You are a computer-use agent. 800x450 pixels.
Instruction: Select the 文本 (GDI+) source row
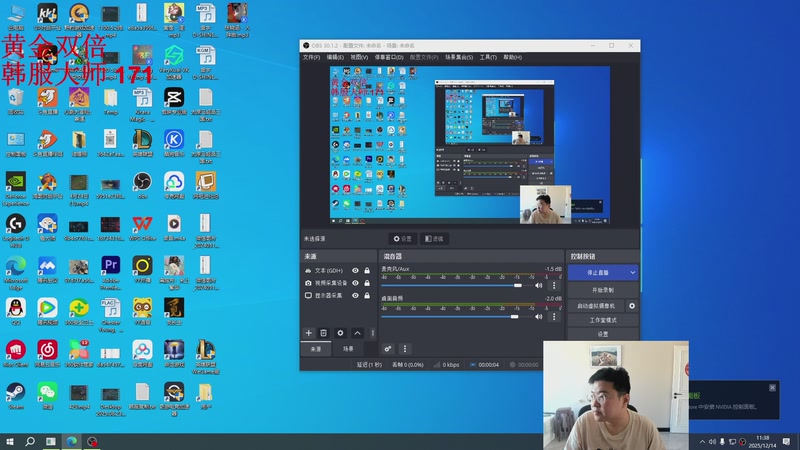click(339, 270)
